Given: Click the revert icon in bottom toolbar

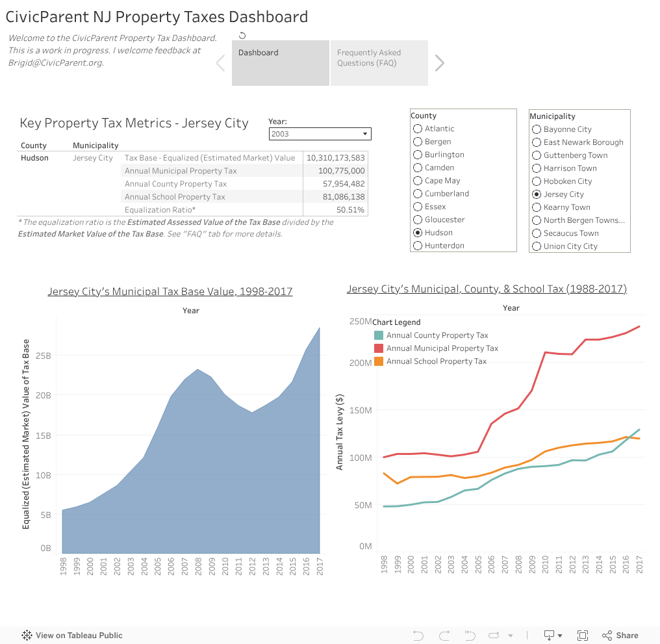Looking at the screenshot, I should 470,635.
